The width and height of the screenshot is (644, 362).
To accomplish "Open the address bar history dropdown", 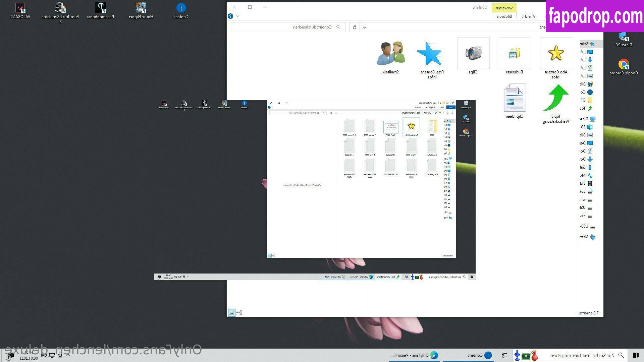I will click(365, 27).
